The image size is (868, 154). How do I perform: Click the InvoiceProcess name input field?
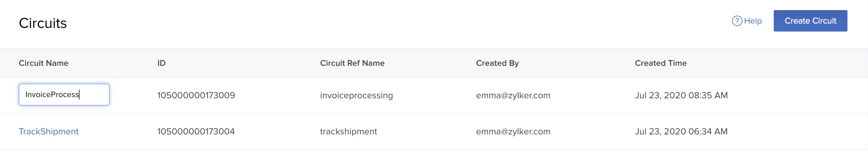64,95
